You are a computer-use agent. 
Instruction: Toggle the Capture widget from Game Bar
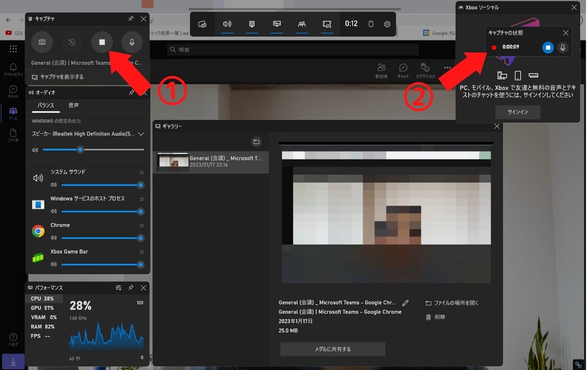(x=252, y=24)
